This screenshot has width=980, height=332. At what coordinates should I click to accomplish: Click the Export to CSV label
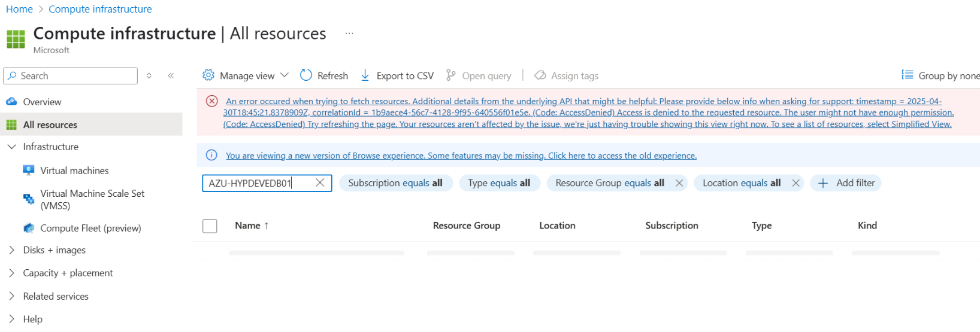click(x=405, y=75)
